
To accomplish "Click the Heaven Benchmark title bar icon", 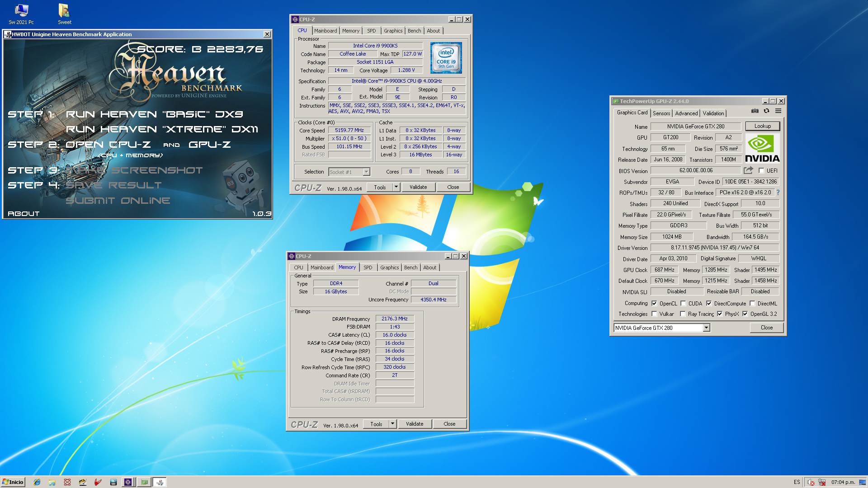I will point(8,34).
